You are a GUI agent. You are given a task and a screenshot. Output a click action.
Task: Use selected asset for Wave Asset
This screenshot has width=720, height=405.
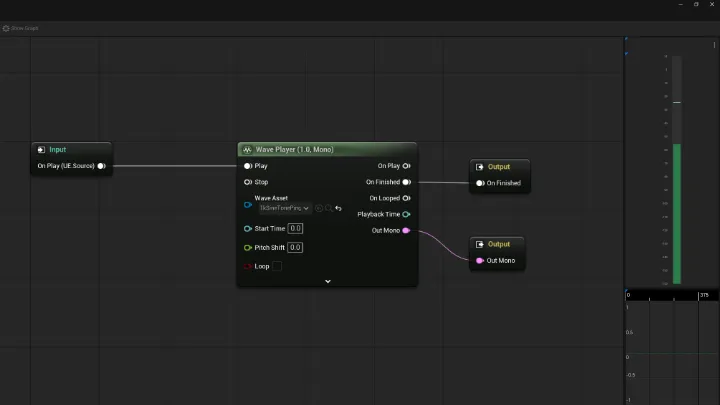(x=319, y=208)
